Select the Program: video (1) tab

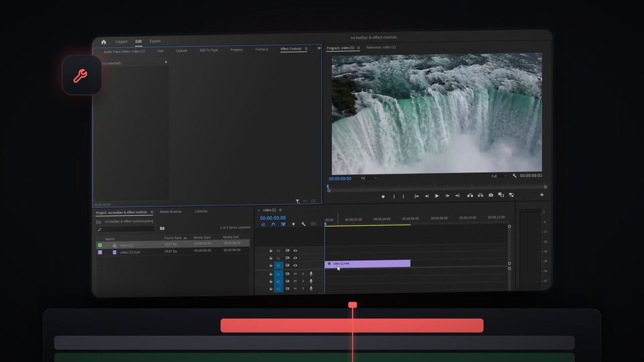pos(341,48)
